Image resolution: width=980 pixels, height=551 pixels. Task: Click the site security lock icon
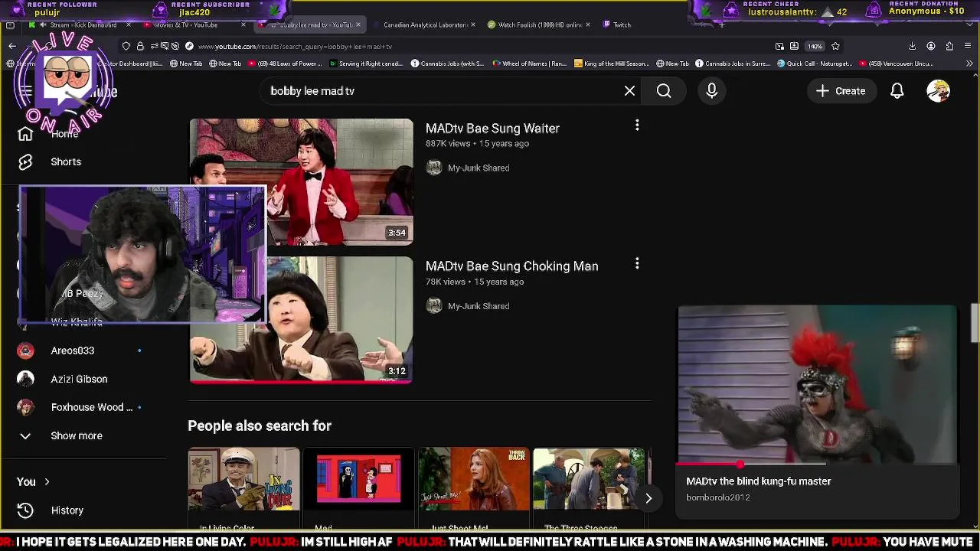click(140, 46)
